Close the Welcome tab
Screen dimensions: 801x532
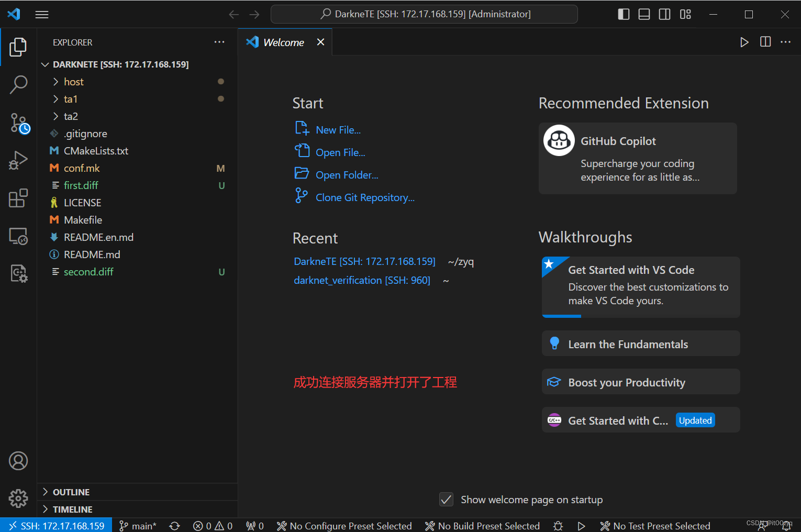tap(320, 42)
